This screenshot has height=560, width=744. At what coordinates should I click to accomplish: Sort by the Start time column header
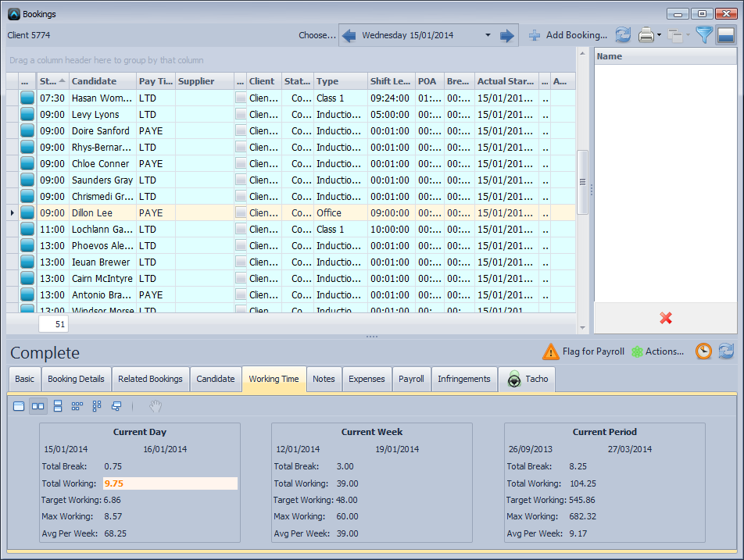point(52,81)
